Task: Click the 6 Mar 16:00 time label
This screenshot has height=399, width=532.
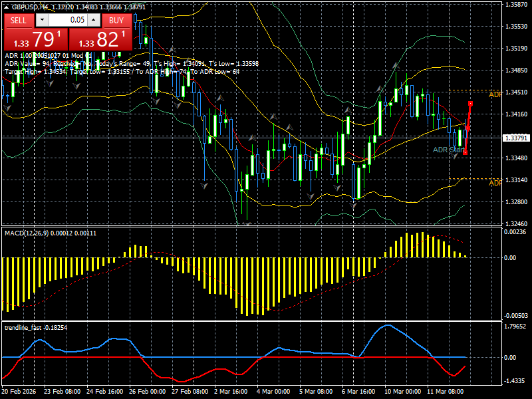Action: [358, 391]
